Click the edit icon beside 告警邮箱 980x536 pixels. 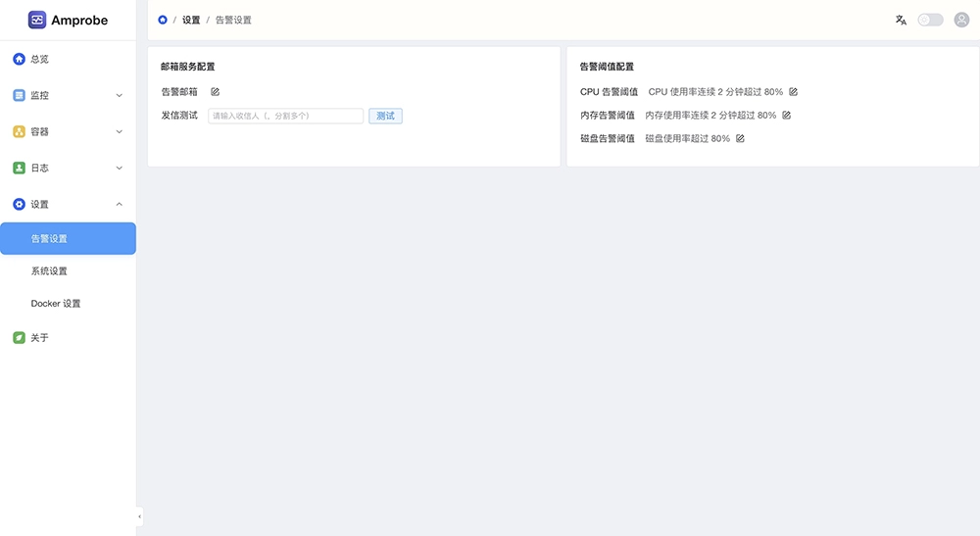click(216, 92)
